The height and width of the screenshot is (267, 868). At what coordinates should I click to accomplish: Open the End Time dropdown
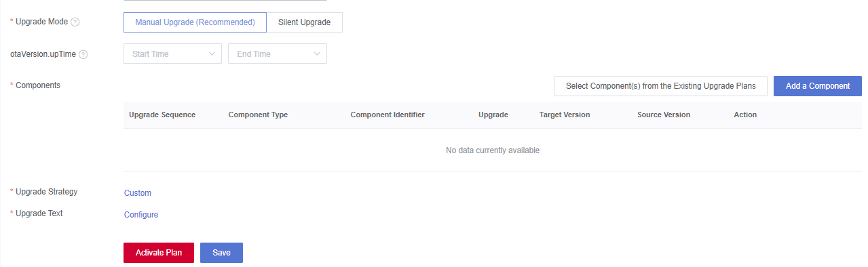pyautogui.click(x=278, y=54)
